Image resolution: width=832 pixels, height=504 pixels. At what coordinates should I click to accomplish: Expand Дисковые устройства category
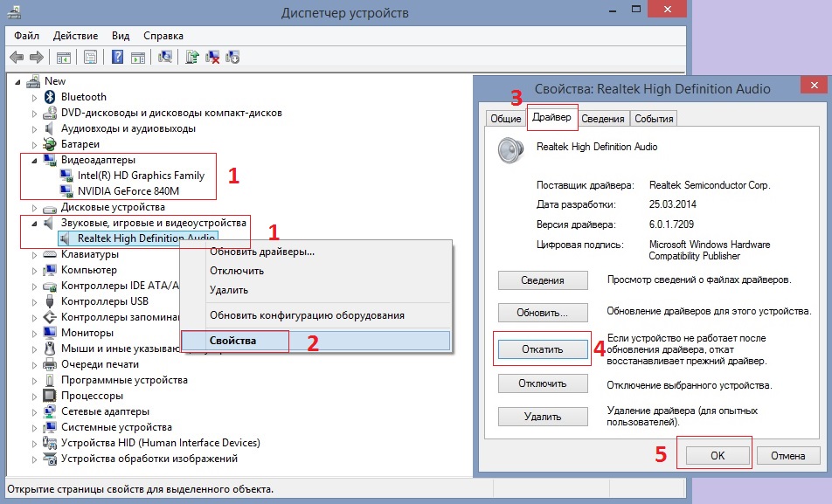(x=34, y=207)
